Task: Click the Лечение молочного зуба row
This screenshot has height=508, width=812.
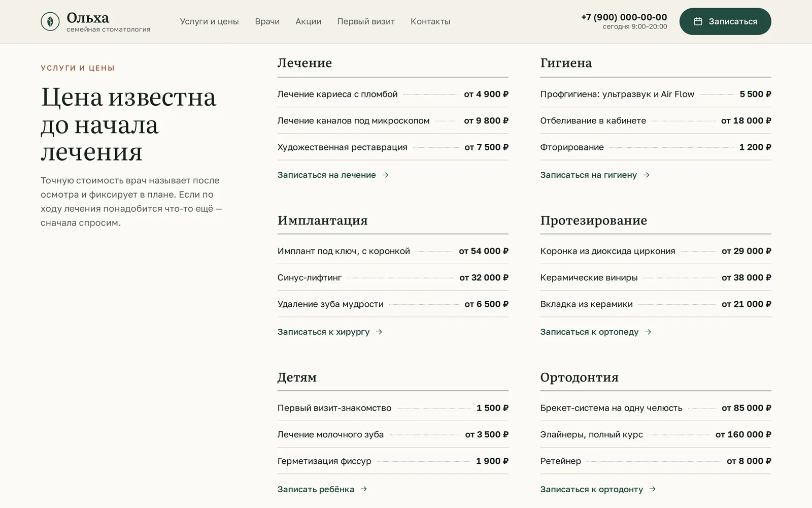Action: click(x=393, y=434)
